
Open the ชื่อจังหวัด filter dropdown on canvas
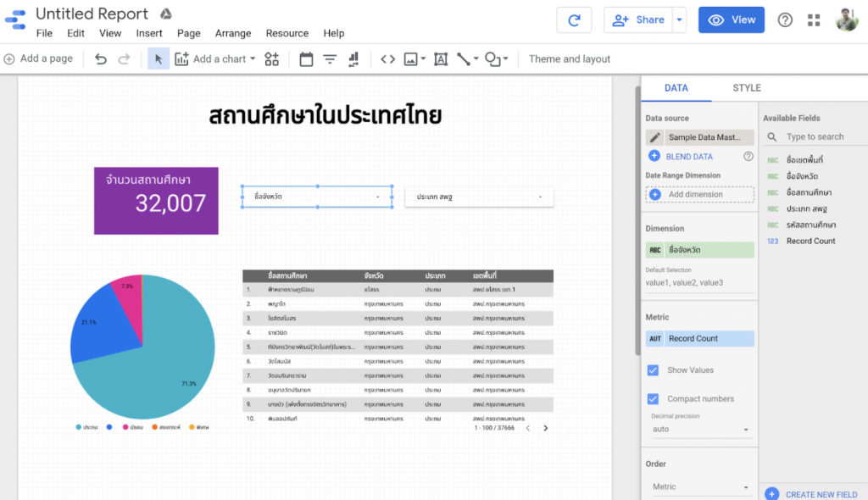coord(317,197)
